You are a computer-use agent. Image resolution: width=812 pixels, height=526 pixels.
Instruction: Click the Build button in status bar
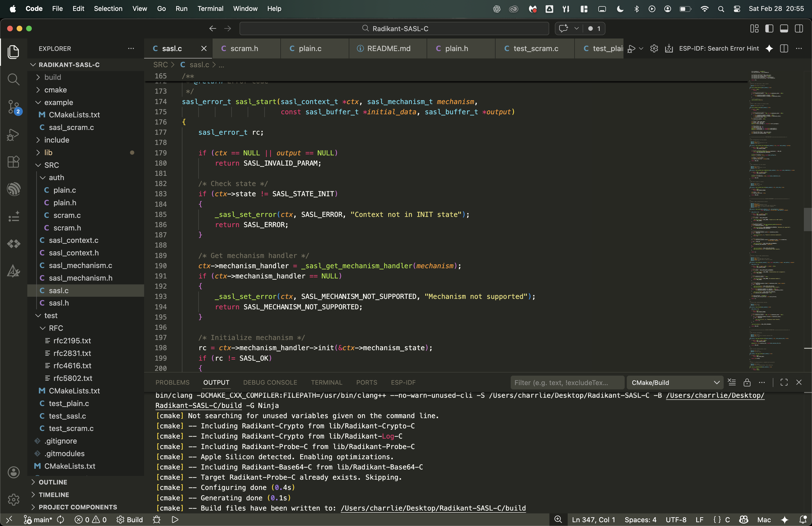click(130, 520)
